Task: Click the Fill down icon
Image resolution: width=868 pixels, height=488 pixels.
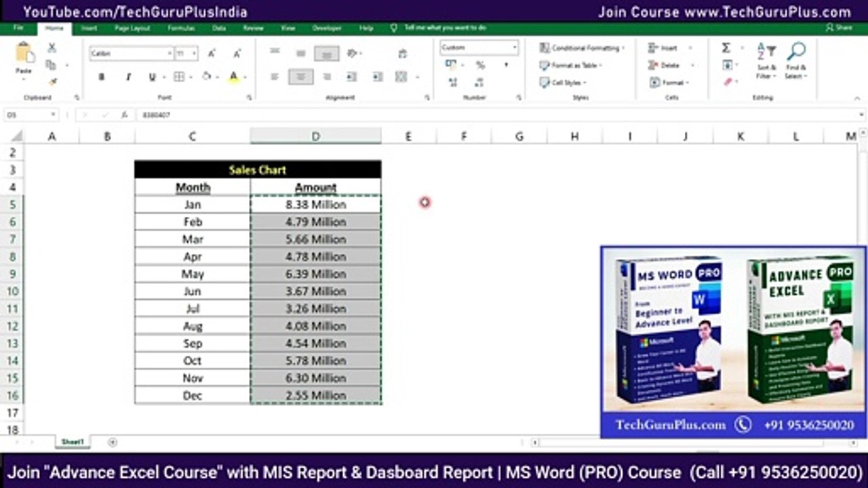Action: pyautogui.click(x=727, y=65)
